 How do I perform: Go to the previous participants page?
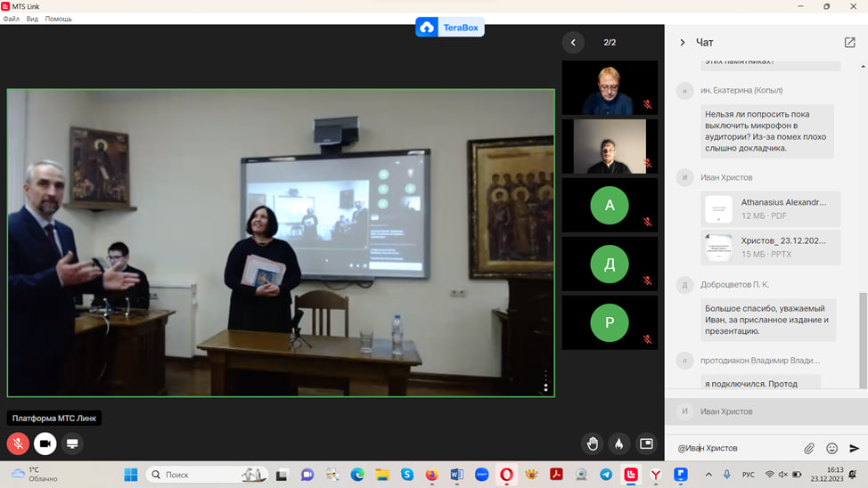coord(573,43)
